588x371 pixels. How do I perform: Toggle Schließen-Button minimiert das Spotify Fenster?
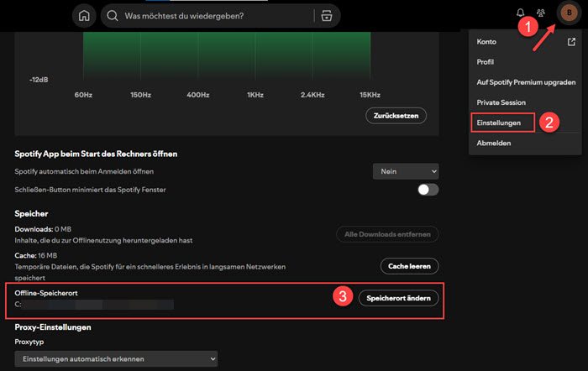(428, 190)
